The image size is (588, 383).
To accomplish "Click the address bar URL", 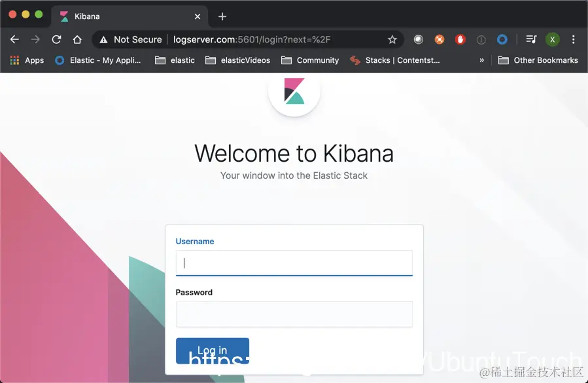I will [x=252, y=39].
